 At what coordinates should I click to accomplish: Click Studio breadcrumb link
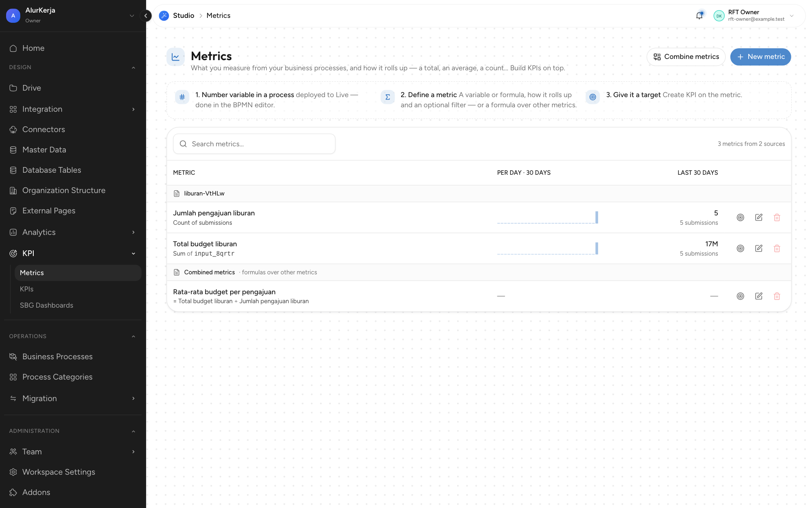click(x=184, y=15)
